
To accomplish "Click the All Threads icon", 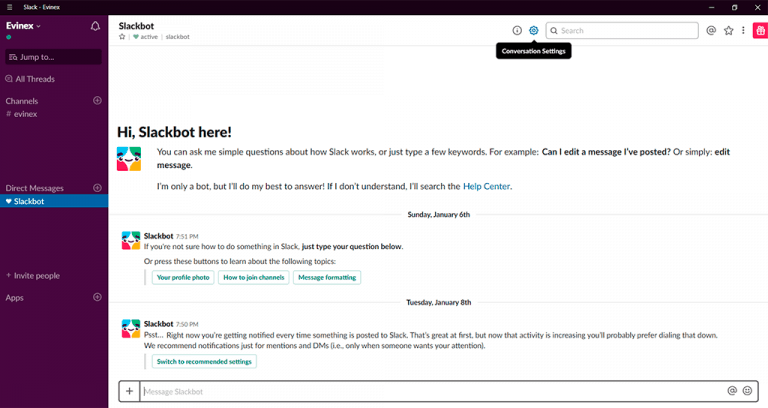I will [x=9, y=78].
